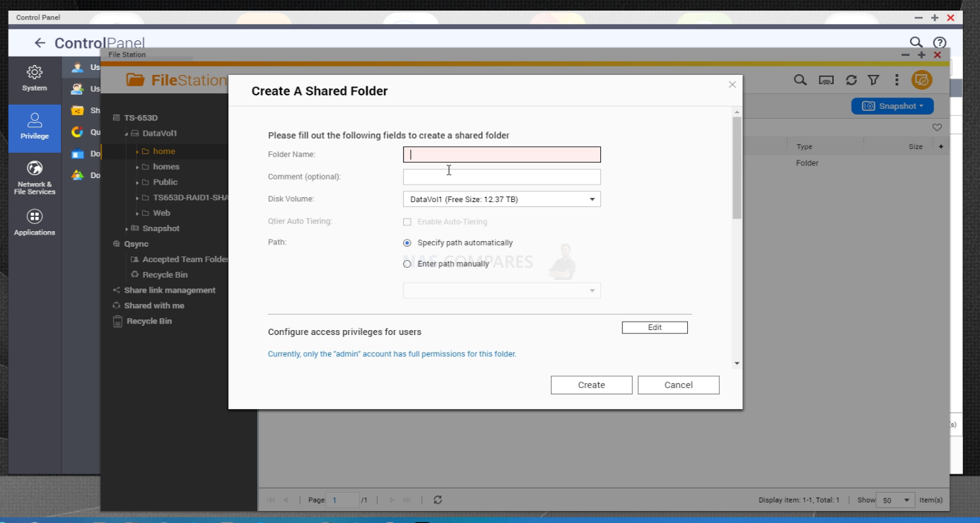980x523 pixels.
Task: Click the Users icon in Privilege list
Action: [x=78, y=68]
